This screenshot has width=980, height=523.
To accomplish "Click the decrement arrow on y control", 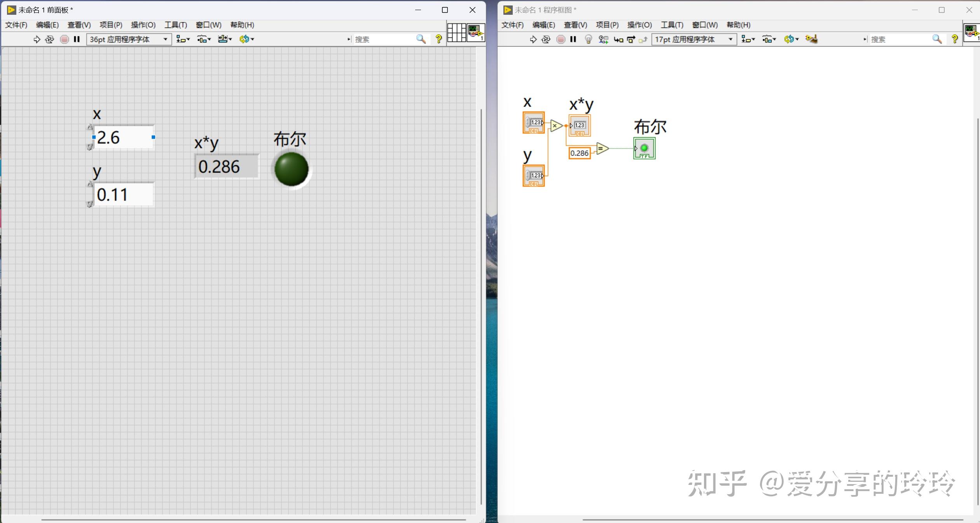I will 90,203.
